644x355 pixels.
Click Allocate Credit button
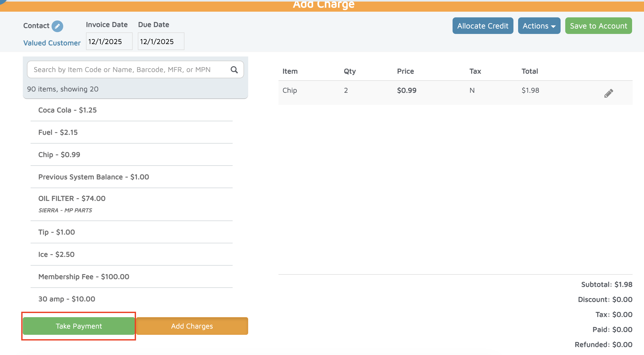(483, 26)
